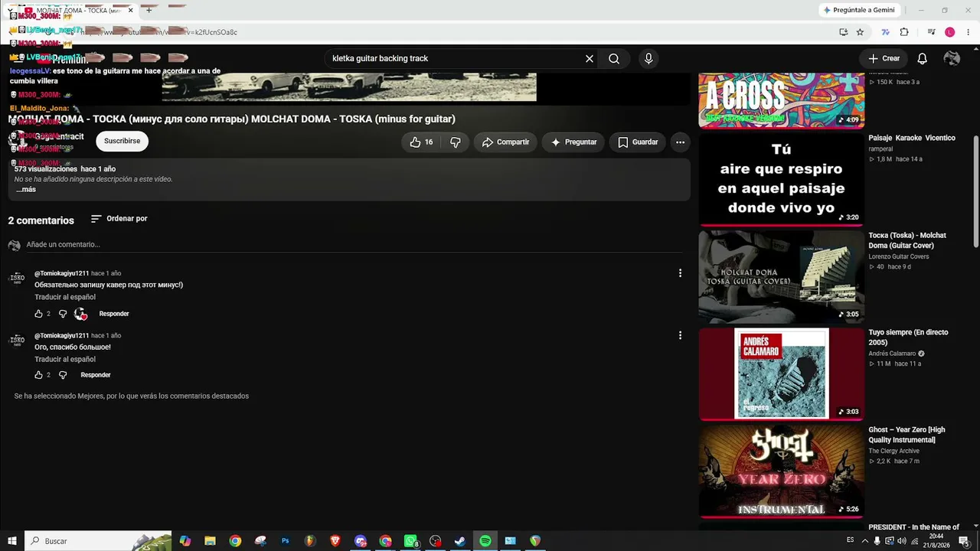980x551 pixels.
Task: Open the Andrés Calamaro Tuyo siempre thumbnail
Action: [781, 374]
